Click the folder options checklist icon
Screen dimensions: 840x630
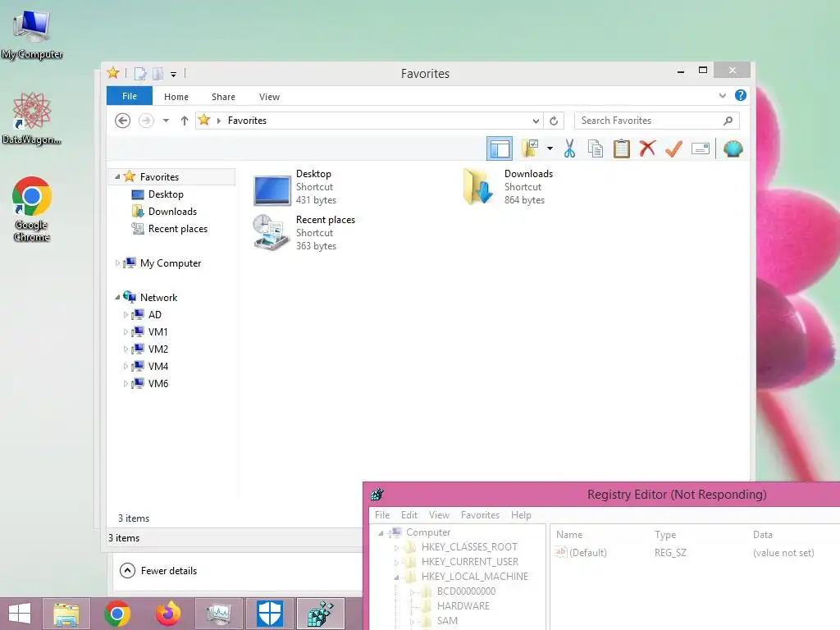[x=529, y=148]
